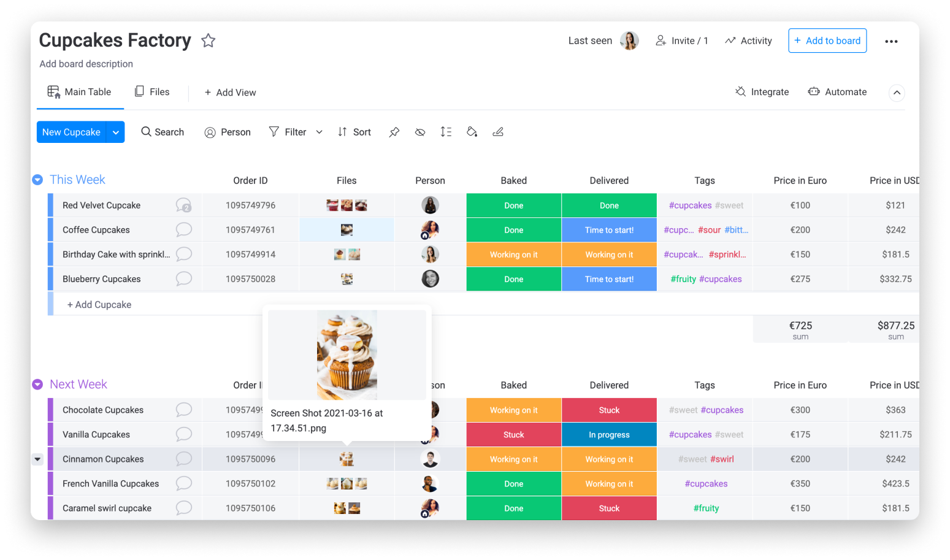Screen dimensions: 950x560
Task: Click Add board description text
Action: [86, 64]
